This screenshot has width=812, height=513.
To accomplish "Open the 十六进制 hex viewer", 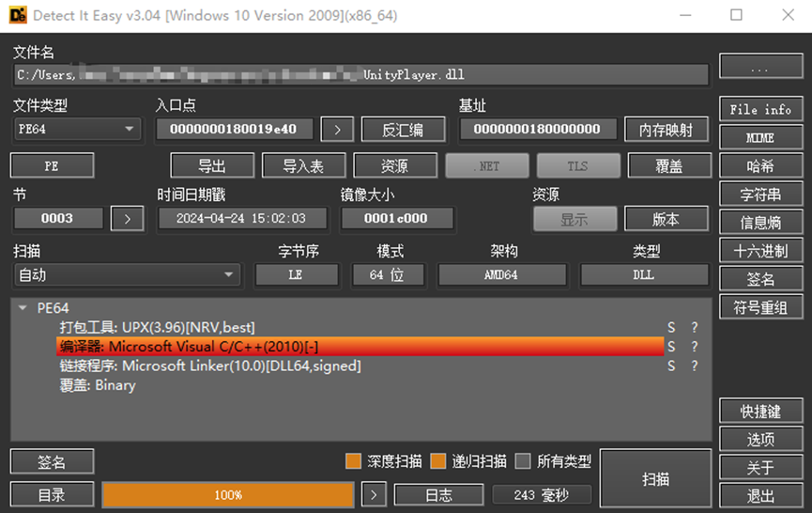I will click(760, 251).
